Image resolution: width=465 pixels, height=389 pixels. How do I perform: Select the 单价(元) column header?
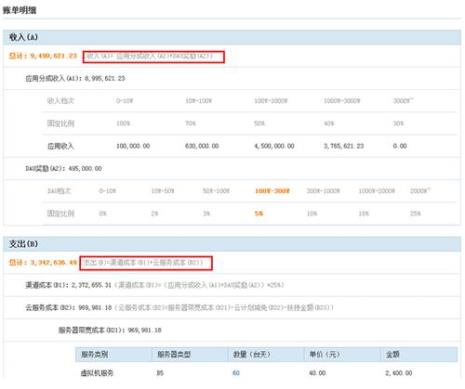(324, 354)
